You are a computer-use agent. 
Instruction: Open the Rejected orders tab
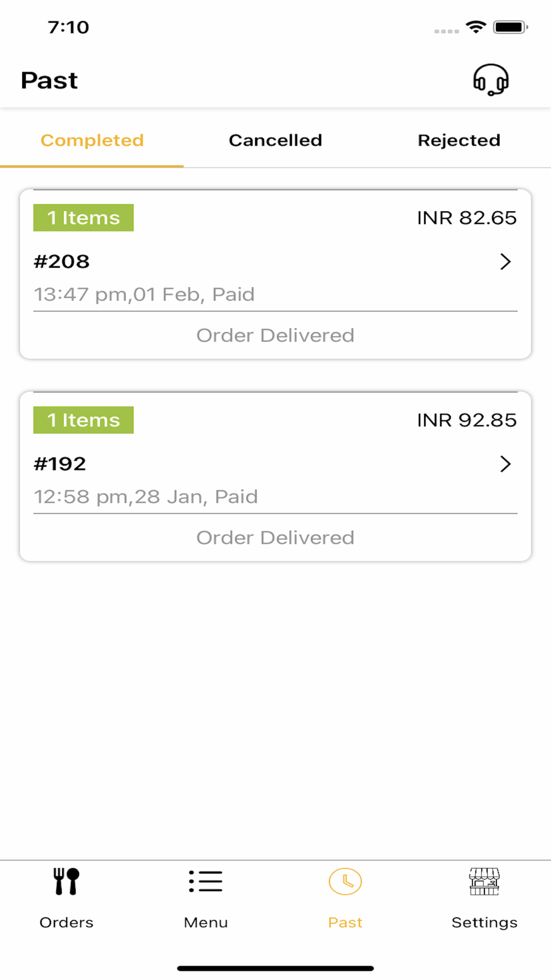(x=459, y=141)
